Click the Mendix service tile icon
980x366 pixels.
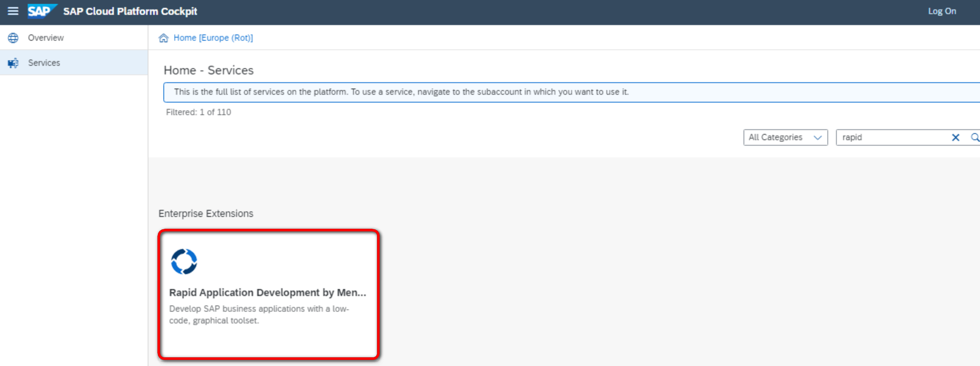click(184, 262)
